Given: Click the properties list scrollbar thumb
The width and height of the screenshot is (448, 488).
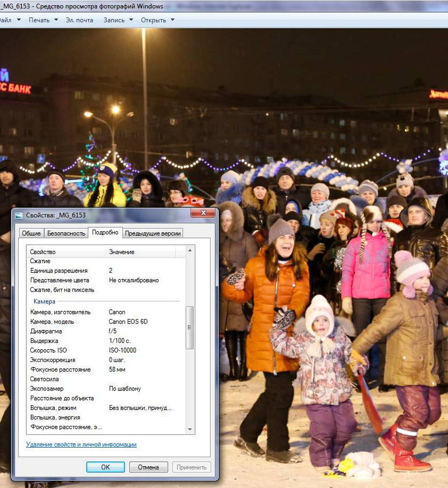Looking at the screenshot, I should 190,327.
